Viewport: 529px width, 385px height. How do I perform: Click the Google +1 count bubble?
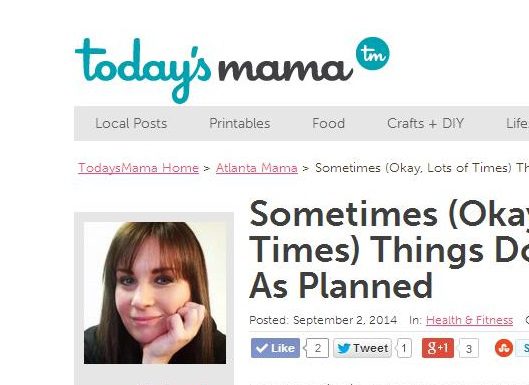tap(468, 348)
